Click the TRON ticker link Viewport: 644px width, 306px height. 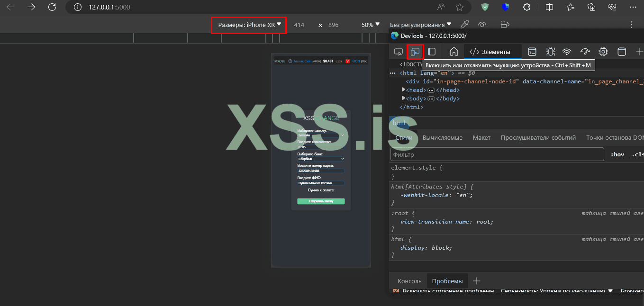(355, 61)
